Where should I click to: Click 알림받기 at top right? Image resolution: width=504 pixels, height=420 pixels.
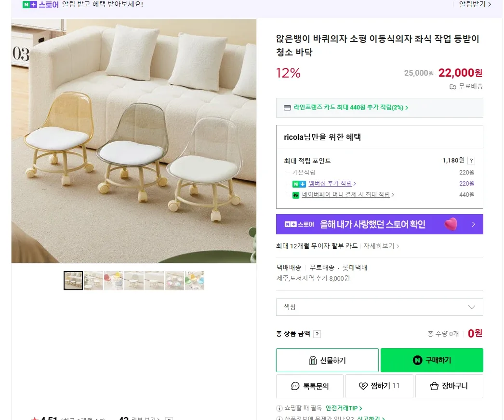(475, 4)
